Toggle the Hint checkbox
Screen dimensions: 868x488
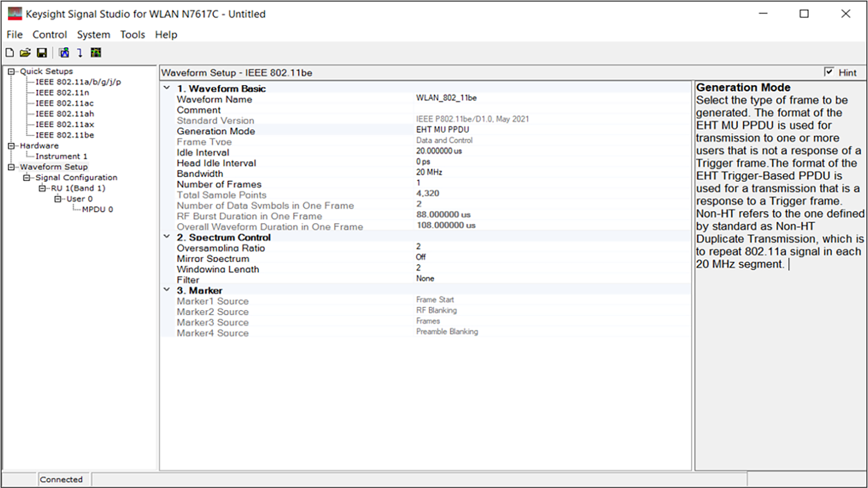pyautogui.click(x=828, y=72)
